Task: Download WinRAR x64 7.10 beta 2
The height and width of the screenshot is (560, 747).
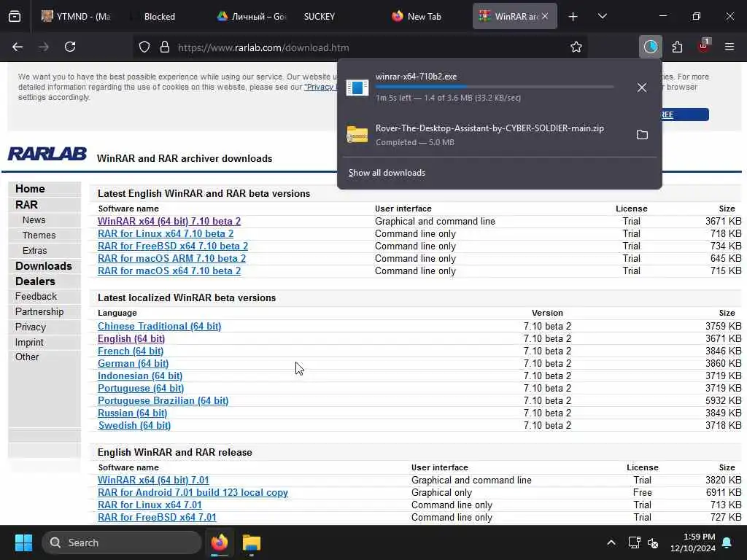Action: pos(169,222)
